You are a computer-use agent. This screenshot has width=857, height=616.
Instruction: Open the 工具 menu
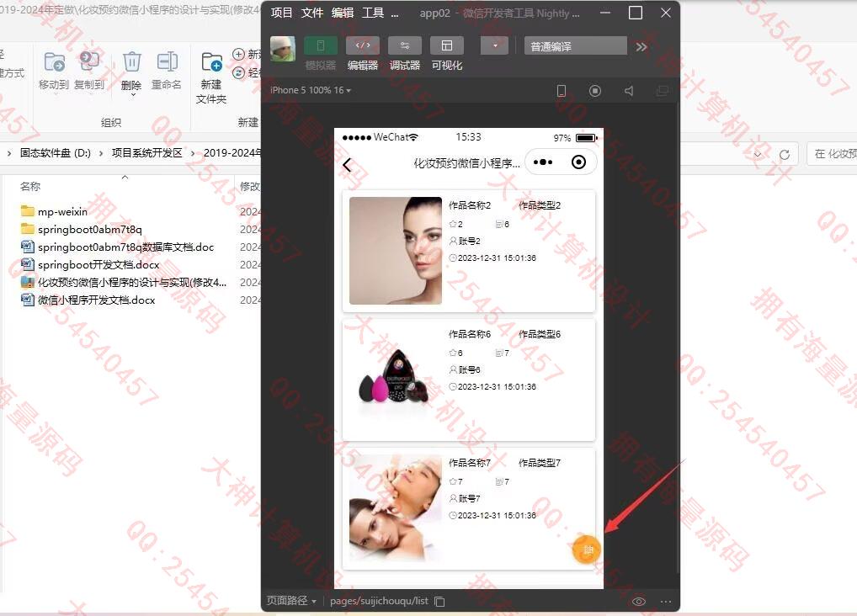pos(373,13)
